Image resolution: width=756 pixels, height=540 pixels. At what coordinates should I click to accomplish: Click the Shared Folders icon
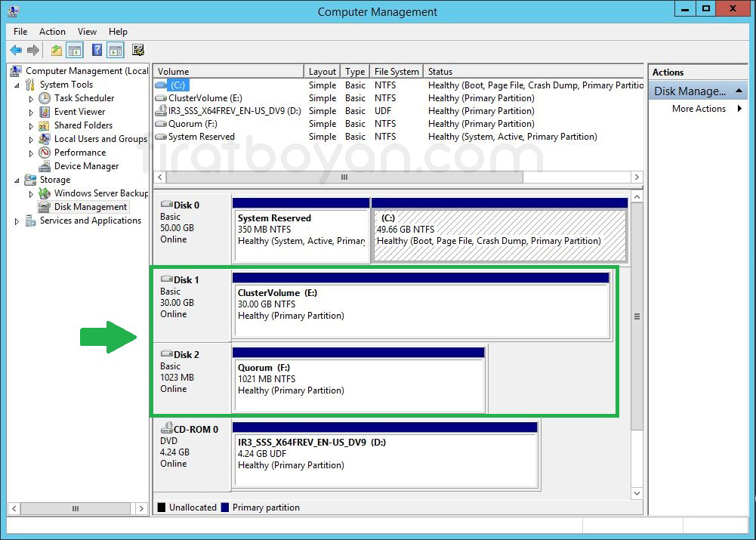tap(45, 125)
